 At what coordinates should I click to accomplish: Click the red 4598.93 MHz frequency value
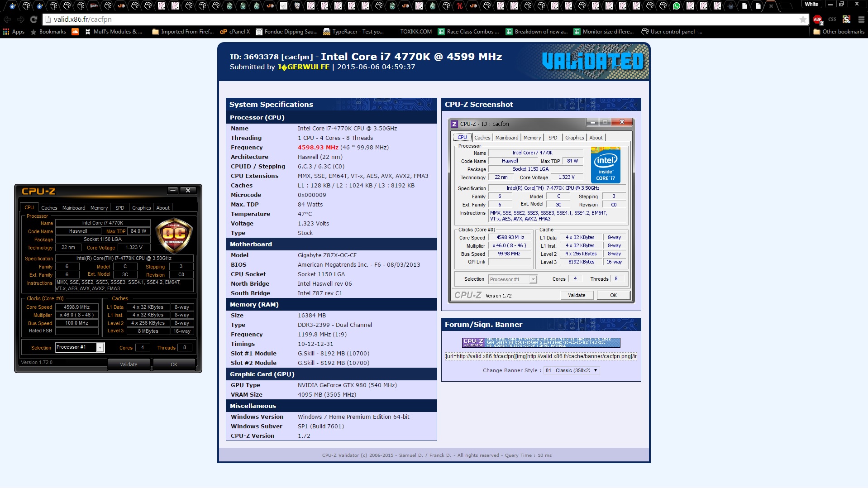tap(318, 148)
